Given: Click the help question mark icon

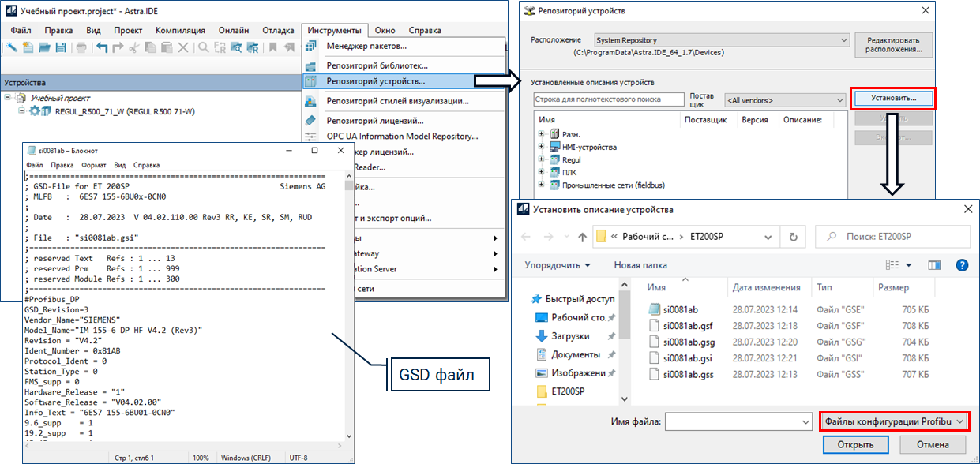Looking at the screenshot, I should click(962, 265).
